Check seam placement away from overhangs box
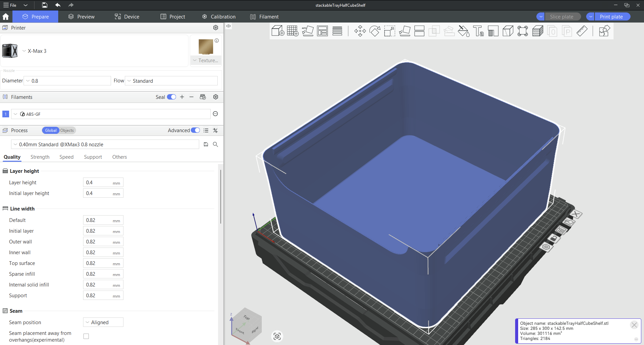 [x=86, y=336]
